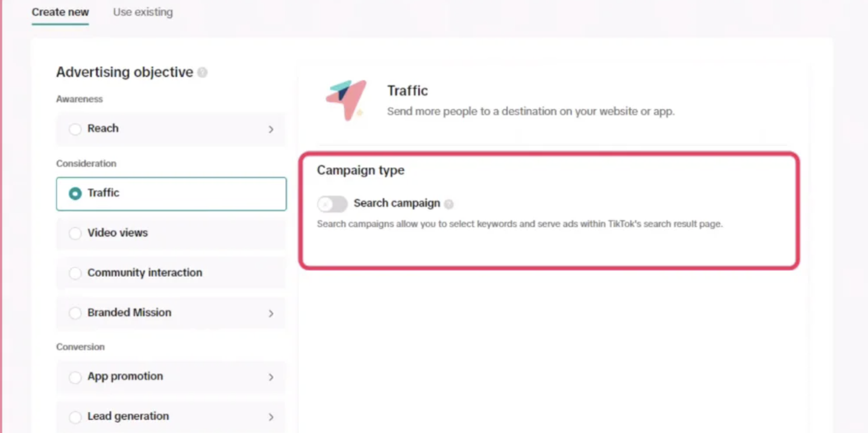The image size is (868, 433).
Task: Expand the Lead generation chevron
Action: pyautogui.click(x=271, y=416)
